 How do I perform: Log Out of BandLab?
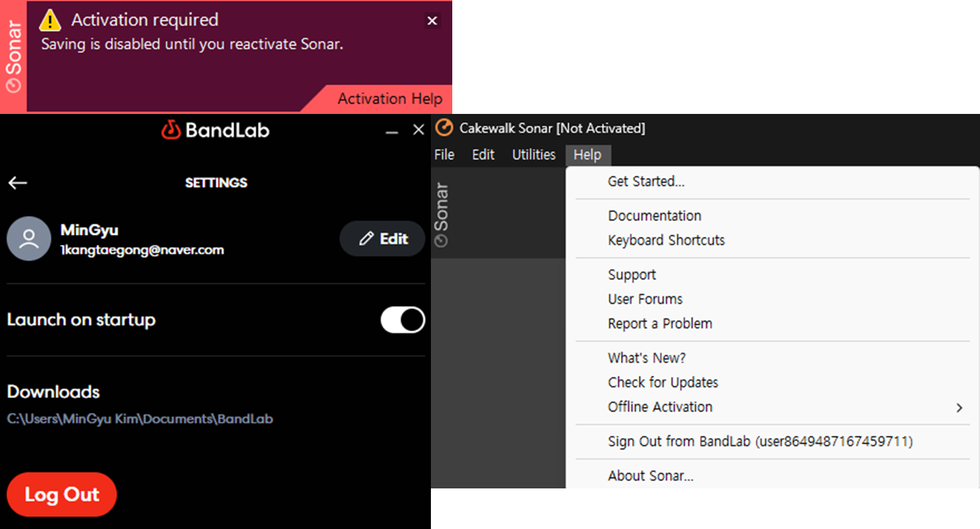(x=61, y=495)
